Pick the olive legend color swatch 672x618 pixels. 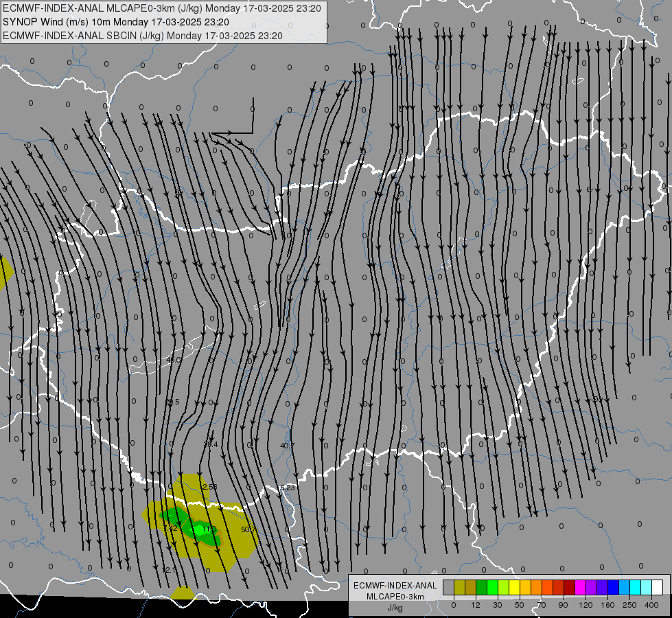point(459,587)
